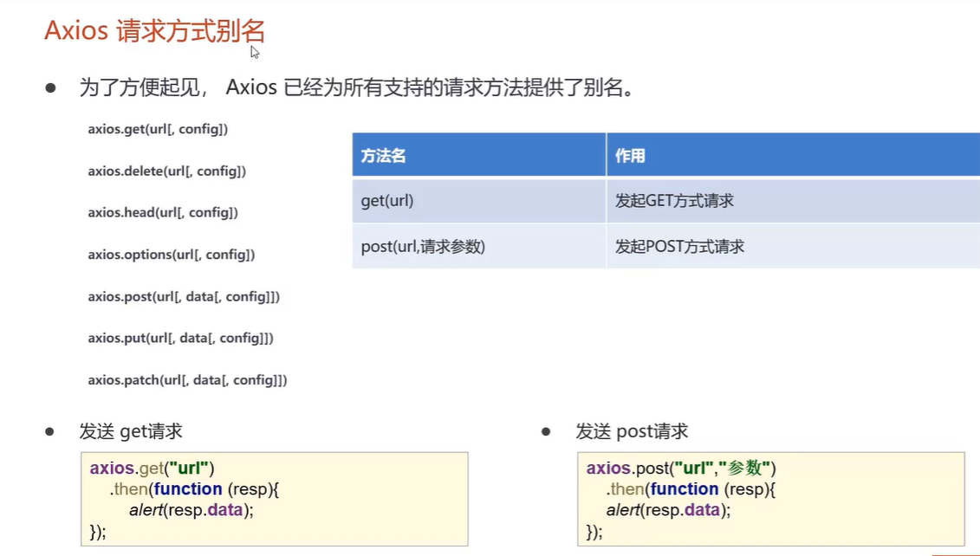This screenshot has width=980, height=556.
Task: Click the sentence '为了方便起见， Axios 已经为所有支持的请求方法提供了别名。'
Action: [x=356, y=87]
